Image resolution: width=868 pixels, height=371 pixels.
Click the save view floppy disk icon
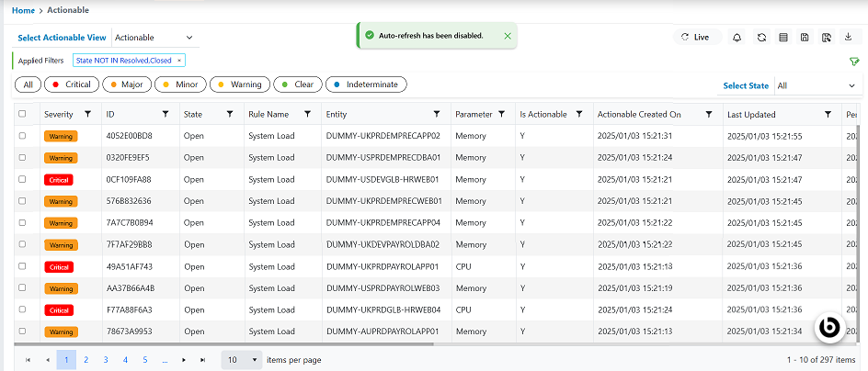(x=805, y=38)
